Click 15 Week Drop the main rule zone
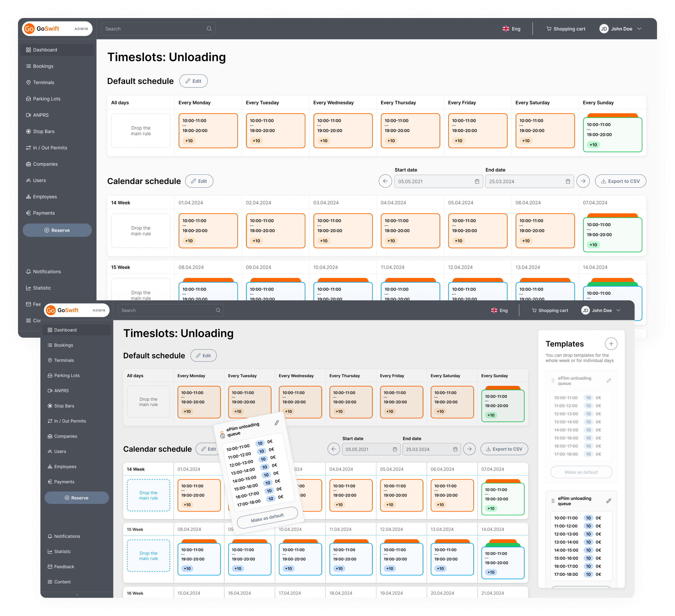This screenshot has height=616, width=675. pyautogui.click(x=148, y=556)
